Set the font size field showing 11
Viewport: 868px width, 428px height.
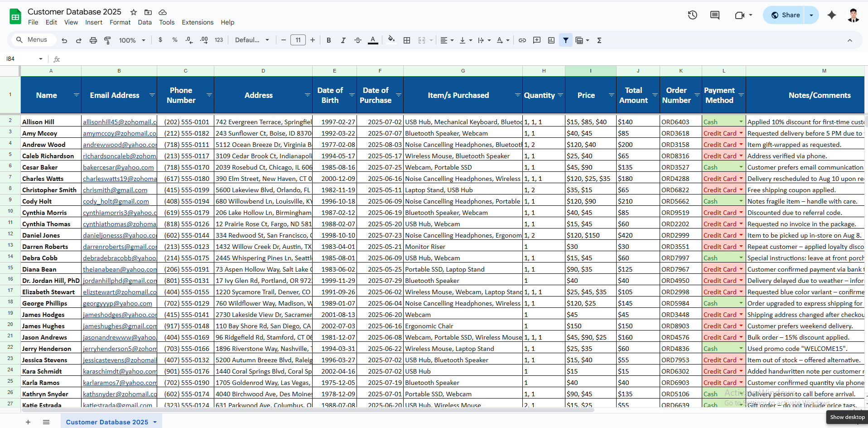pos(298,40)
